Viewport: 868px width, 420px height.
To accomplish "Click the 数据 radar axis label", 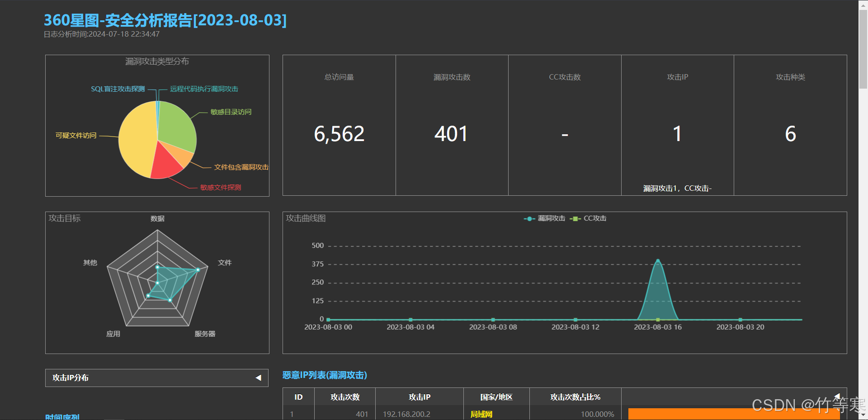I will pos(157,219).
